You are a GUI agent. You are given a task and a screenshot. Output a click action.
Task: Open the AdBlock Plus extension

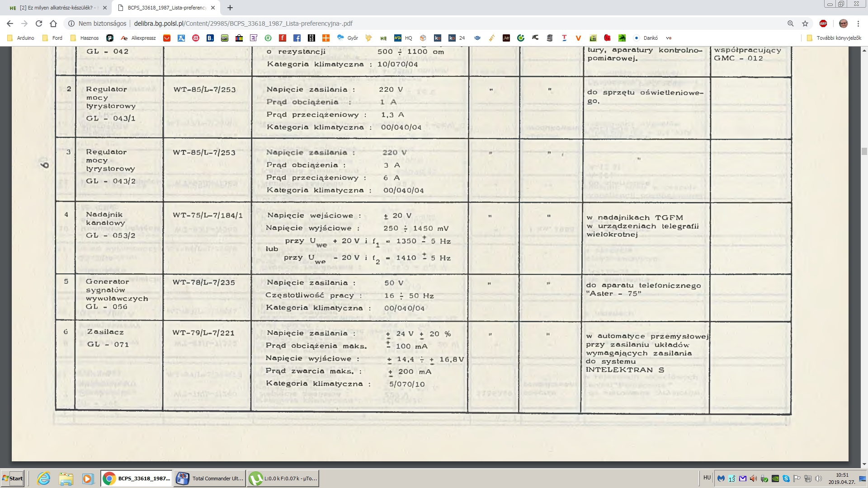point(823,23)
